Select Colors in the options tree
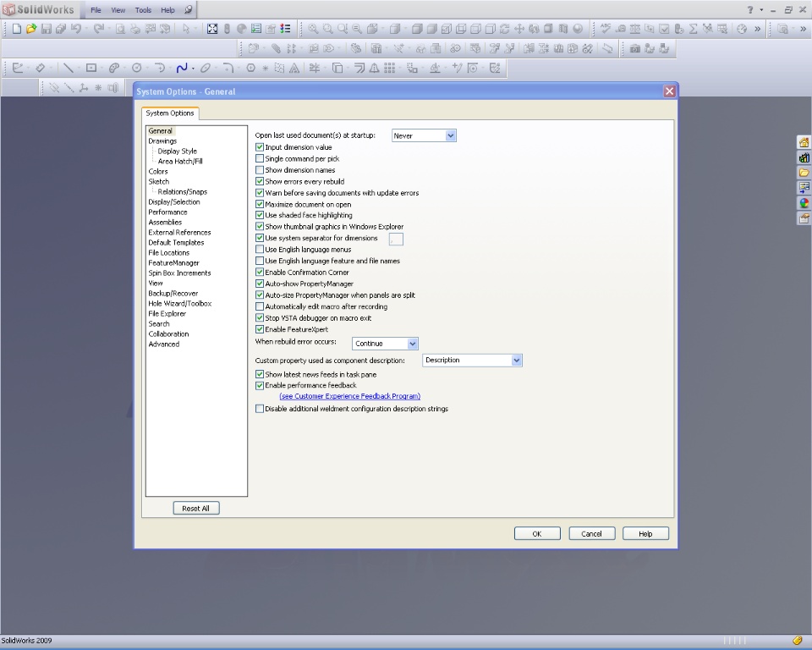 pyautogui.click(x=158, y=172)
